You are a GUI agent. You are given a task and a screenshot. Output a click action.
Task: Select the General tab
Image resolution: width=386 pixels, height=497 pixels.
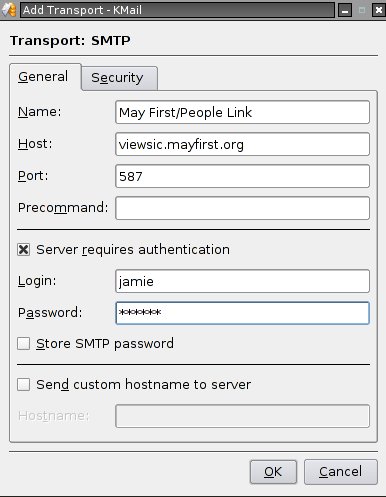click(x=45, y=77)
